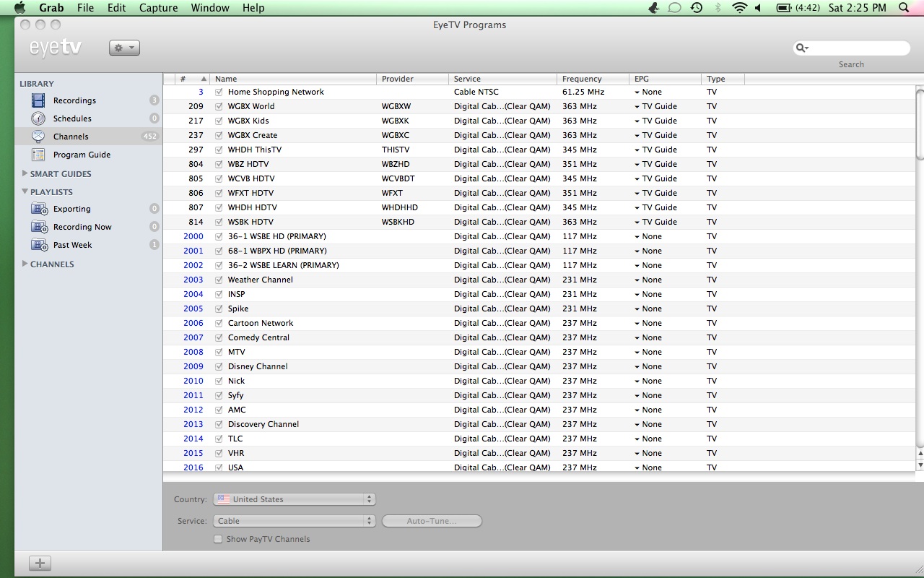
Task: Select the Recording Now playlist icon
Action: coord(39,227)
